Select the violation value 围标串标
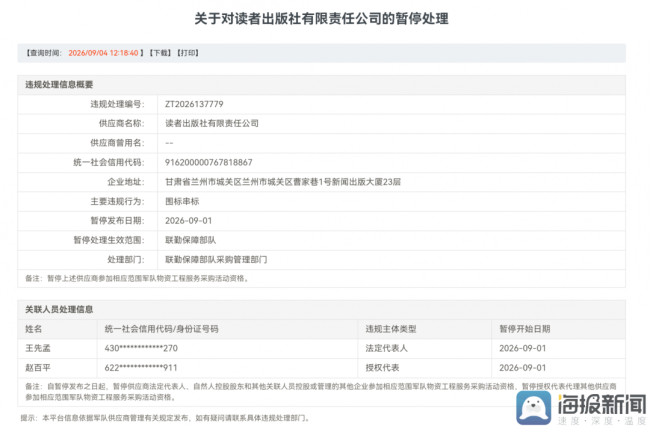 pos(182,201)
